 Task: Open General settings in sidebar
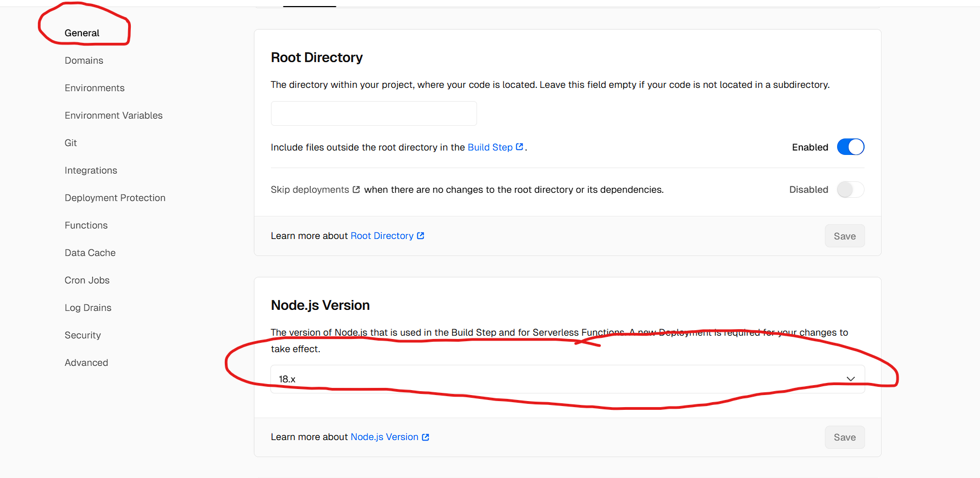(x=82, y=33)
